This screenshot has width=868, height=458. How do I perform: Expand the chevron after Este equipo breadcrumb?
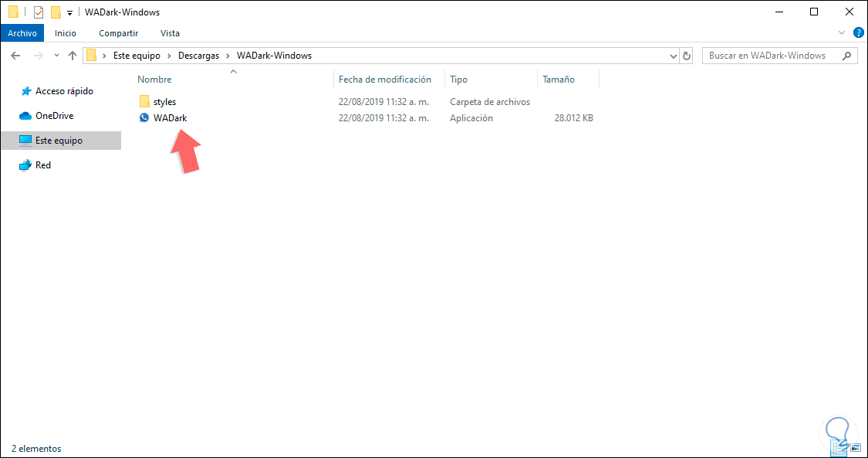tap(170, 56)
